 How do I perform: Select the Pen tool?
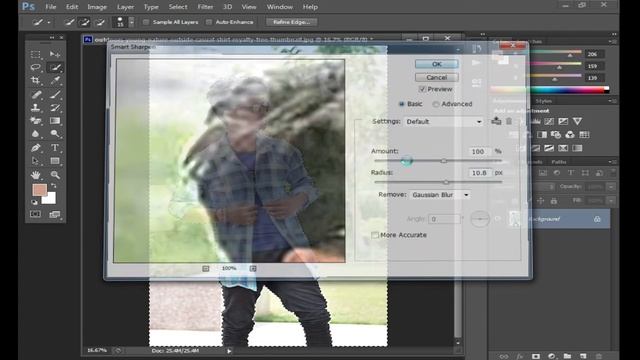pos(36,148)
